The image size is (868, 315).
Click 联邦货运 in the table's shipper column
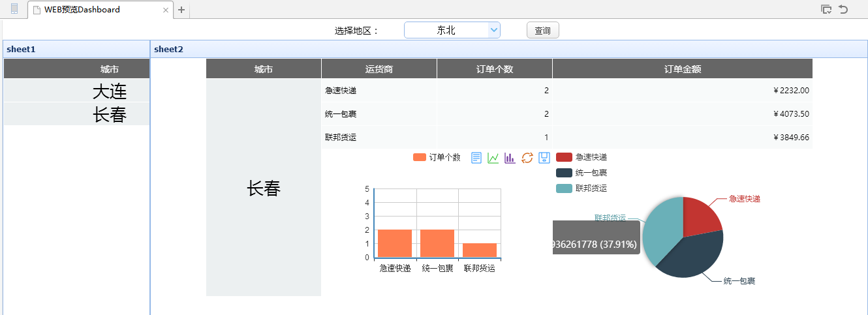[x=341, y=138]
